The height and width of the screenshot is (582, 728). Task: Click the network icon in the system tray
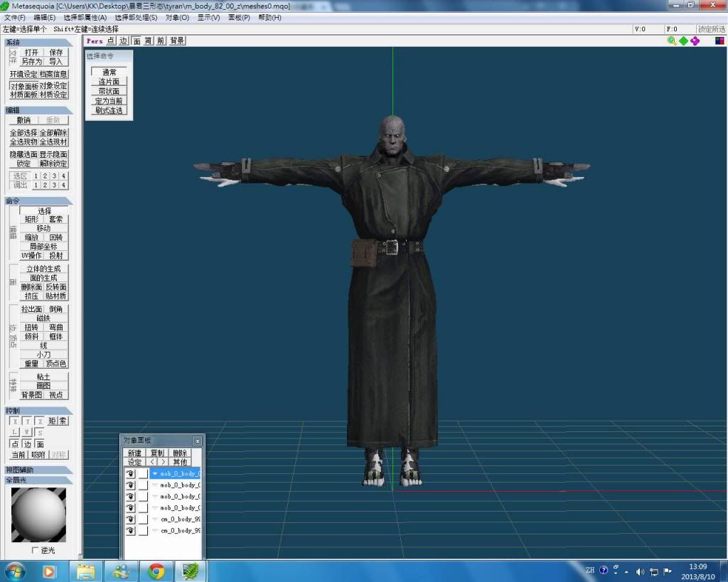[654, 572]
